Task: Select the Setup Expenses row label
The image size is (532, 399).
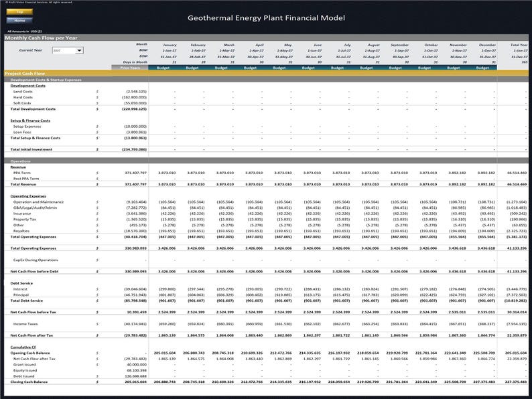Action: click(x=27, y=127)
